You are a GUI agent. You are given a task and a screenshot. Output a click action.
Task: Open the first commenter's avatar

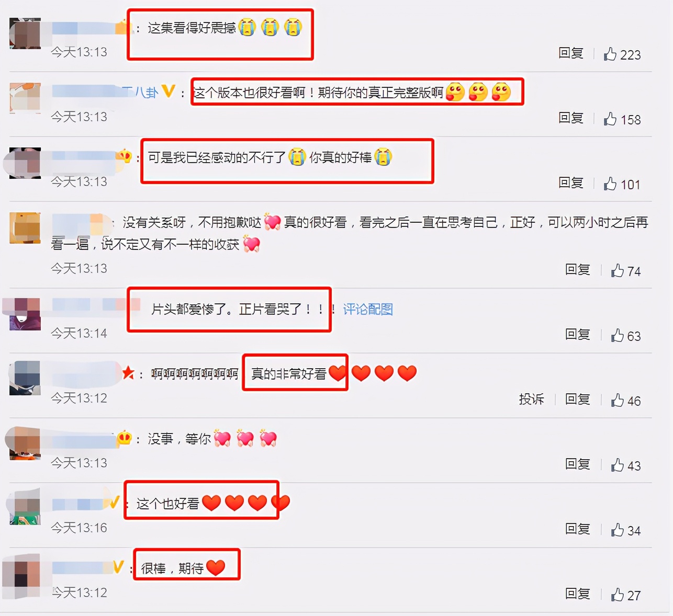(25, 33)
